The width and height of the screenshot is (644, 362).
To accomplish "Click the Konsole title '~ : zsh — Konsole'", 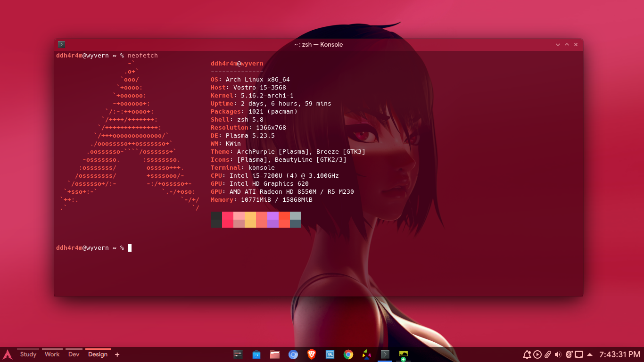I will click(x=318, y=44).
